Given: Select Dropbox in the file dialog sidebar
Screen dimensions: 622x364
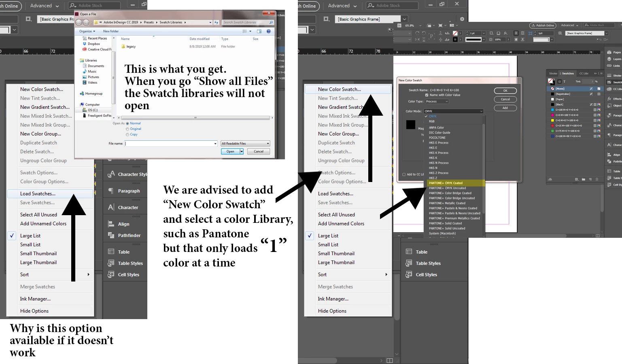Looking at the screenshot, I should [x=91, y=44].
